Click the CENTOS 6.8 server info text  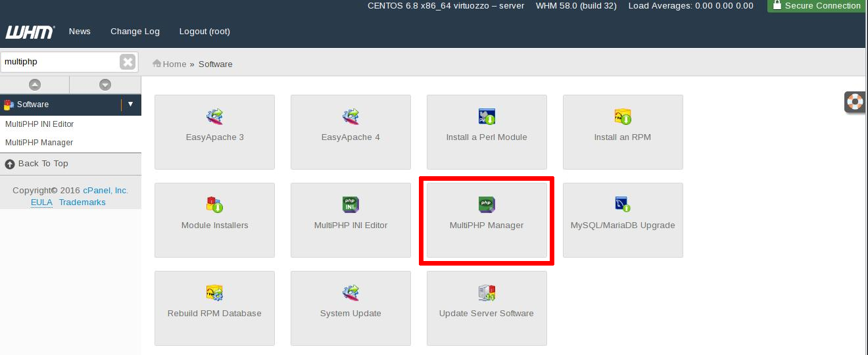(x=446, y=6)
